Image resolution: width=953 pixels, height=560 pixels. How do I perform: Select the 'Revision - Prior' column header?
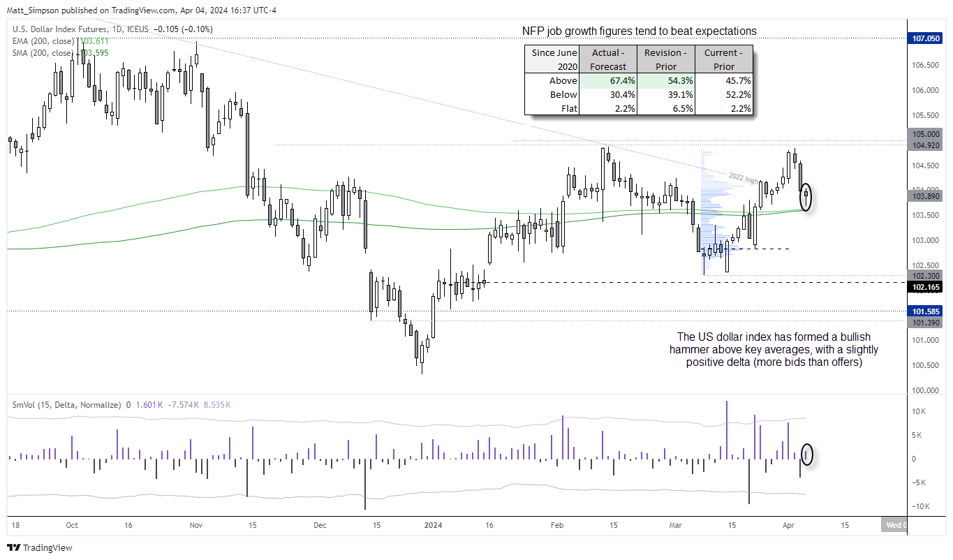665,59
